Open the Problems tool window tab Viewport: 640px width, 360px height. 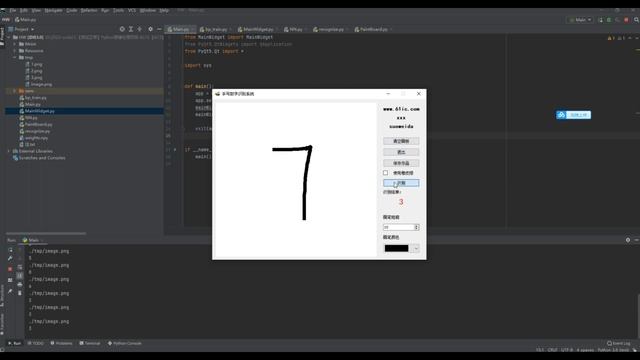[61, 343]
